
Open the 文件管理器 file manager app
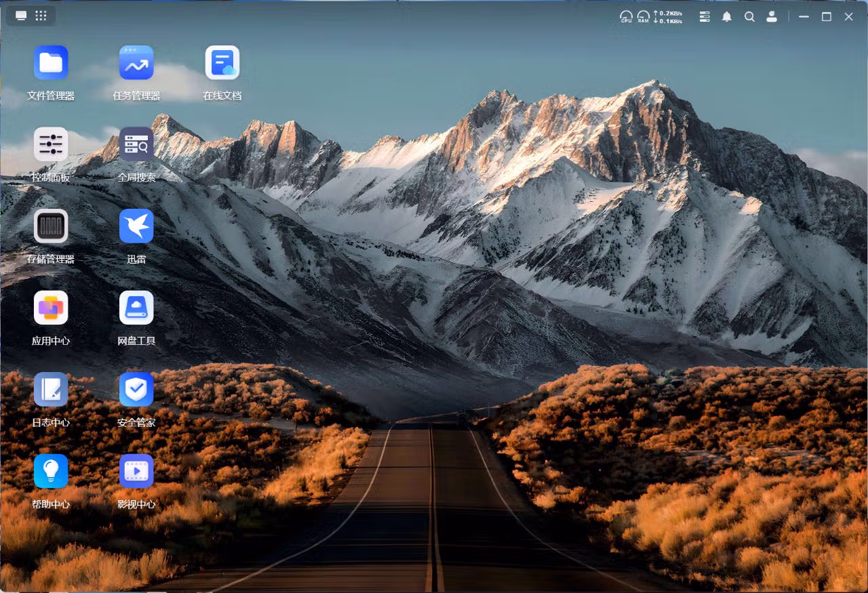tap(51, 63)
